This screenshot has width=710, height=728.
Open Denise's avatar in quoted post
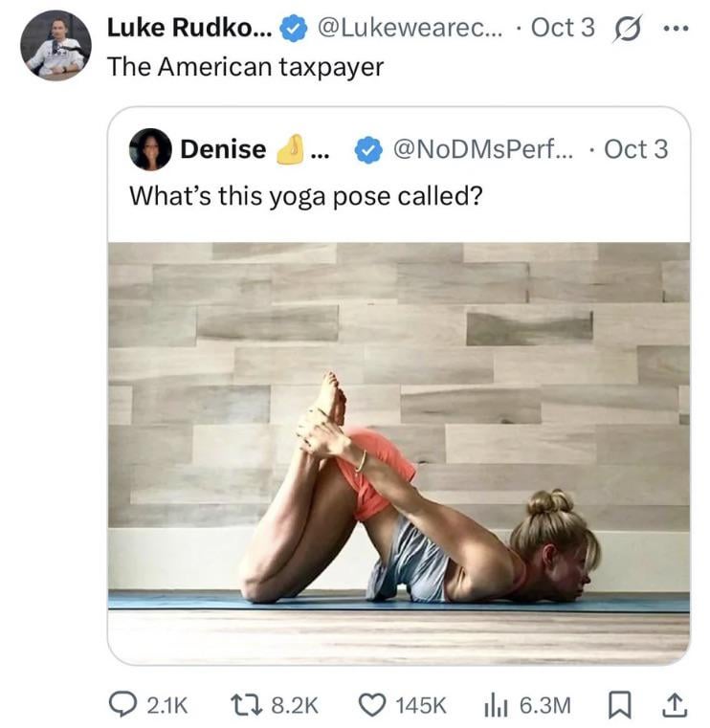click(150, 150)
